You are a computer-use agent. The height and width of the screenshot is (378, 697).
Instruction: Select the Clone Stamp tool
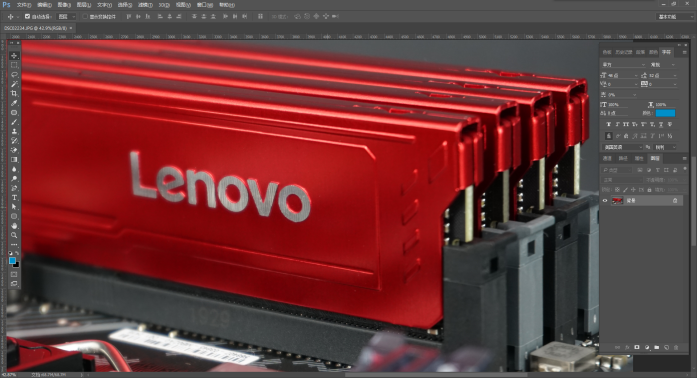[x=14, y=131]
